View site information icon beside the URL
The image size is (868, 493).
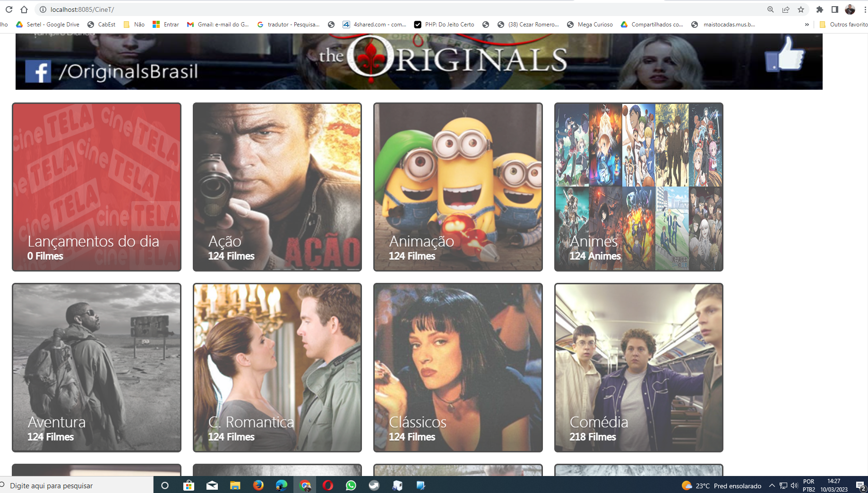43,9
